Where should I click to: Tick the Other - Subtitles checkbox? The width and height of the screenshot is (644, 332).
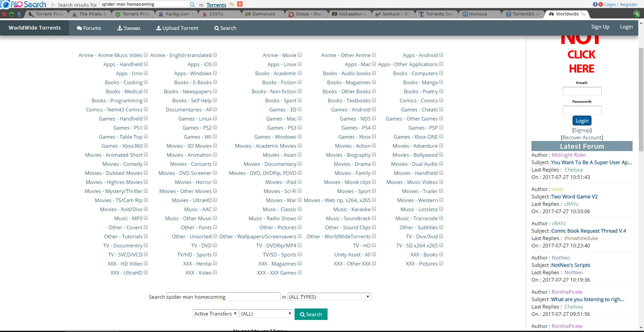441,227
